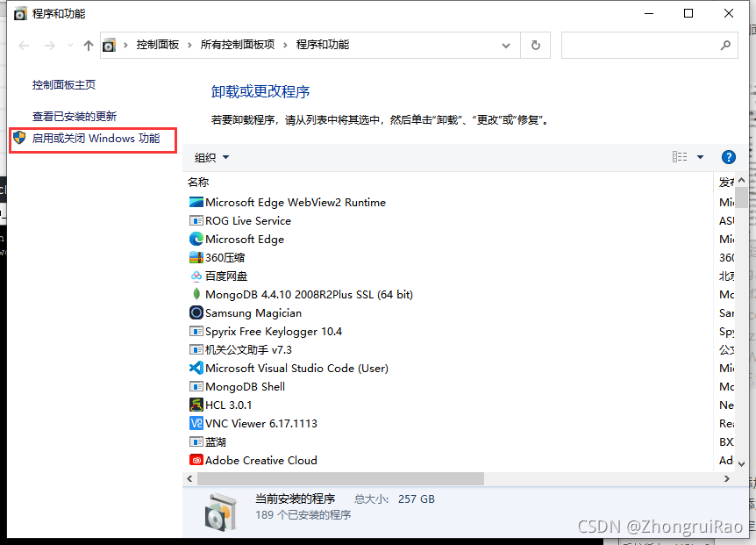Click the MongoDB Shell icon
This screenshot has width=756, height=545.
point(196,386)
